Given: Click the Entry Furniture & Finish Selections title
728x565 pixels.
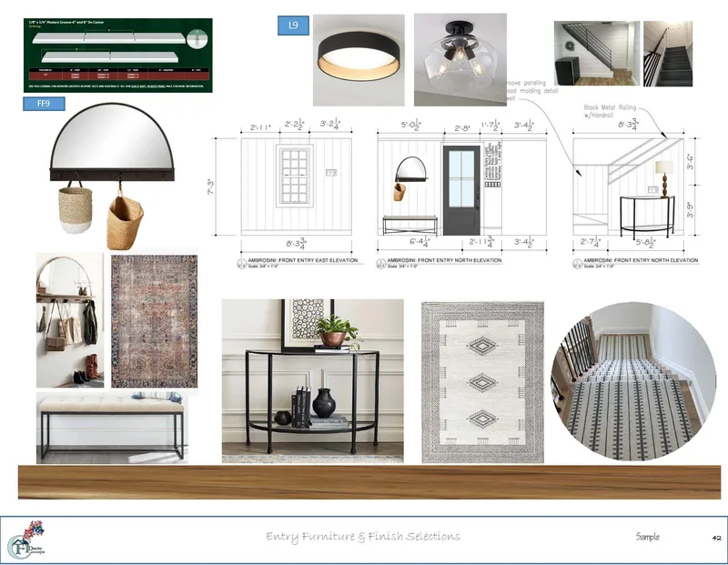Looking at the screenshot, I should [x=363, y=537].
